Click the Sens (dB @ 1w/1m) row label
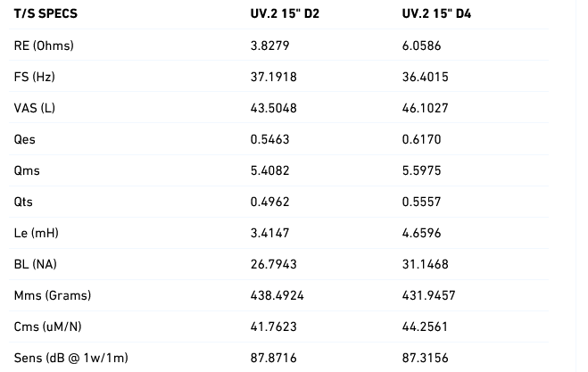This screenshot has width=588, height=372. pos(71,358)
